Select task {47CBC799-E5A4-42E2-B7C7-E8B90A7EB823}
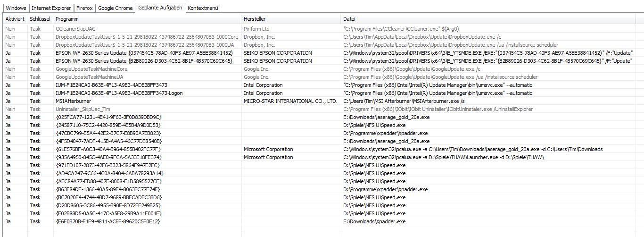This screenshot has height=237, width=644. pos(323,133)
